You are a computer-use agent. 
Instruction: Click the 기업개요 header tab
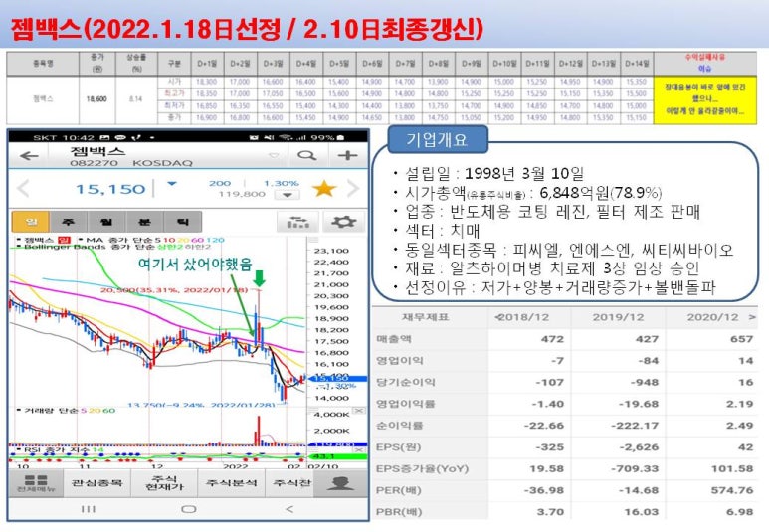(x=437, y=140)
